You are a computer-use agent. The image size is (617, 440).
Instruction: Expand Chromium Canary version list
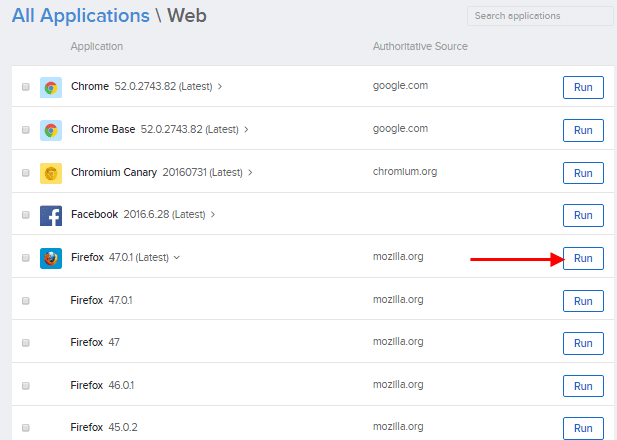250,172
